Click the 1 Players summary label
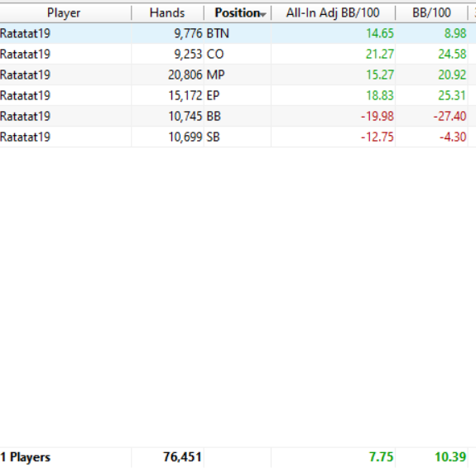Viewport: 476px width, 468px height. (25, 457)
